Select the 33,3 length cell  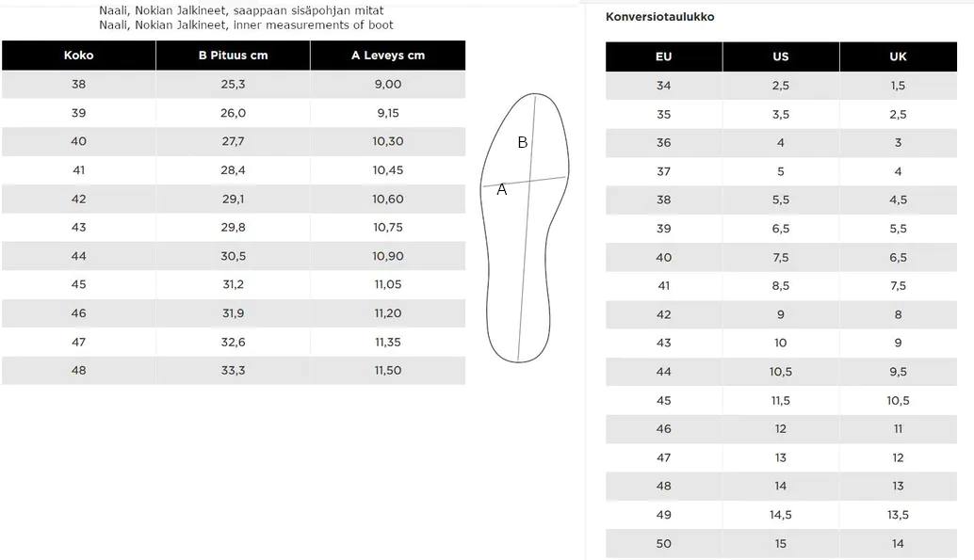(x=233, y=371)
